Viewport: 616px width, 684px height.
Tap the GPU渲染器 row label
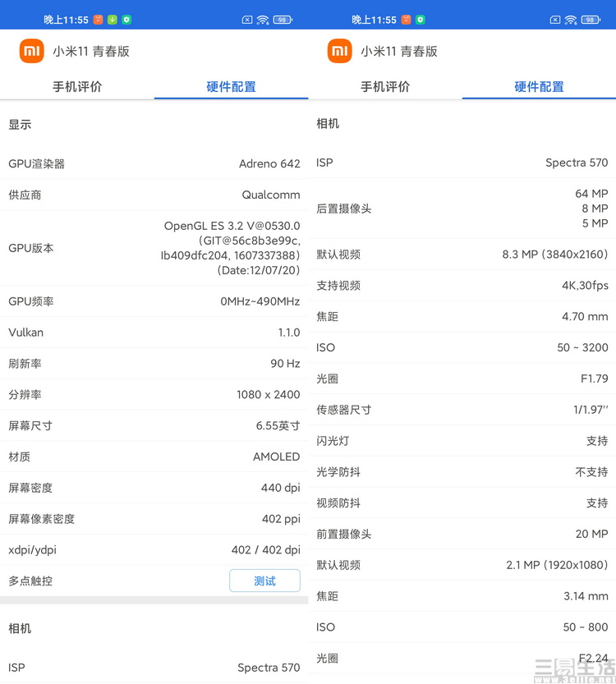coord(37,163)
